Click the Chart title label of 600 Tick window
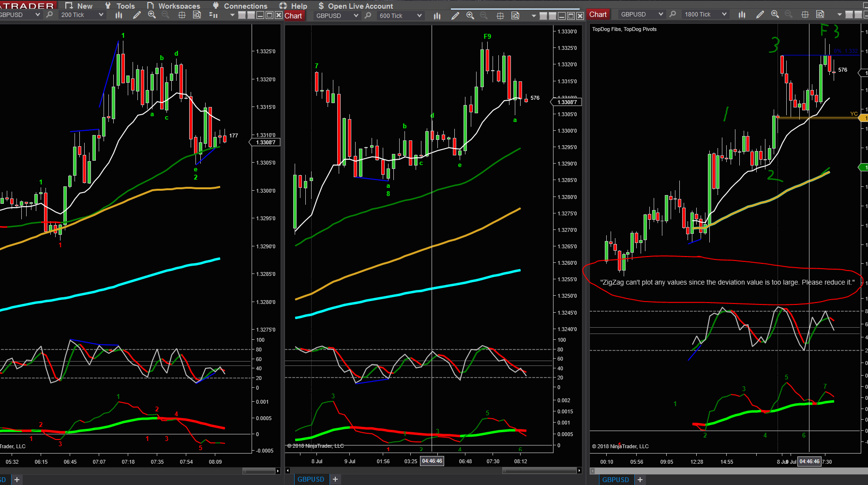The width and height of the screenshot is (868, 485). coord(293,16)
